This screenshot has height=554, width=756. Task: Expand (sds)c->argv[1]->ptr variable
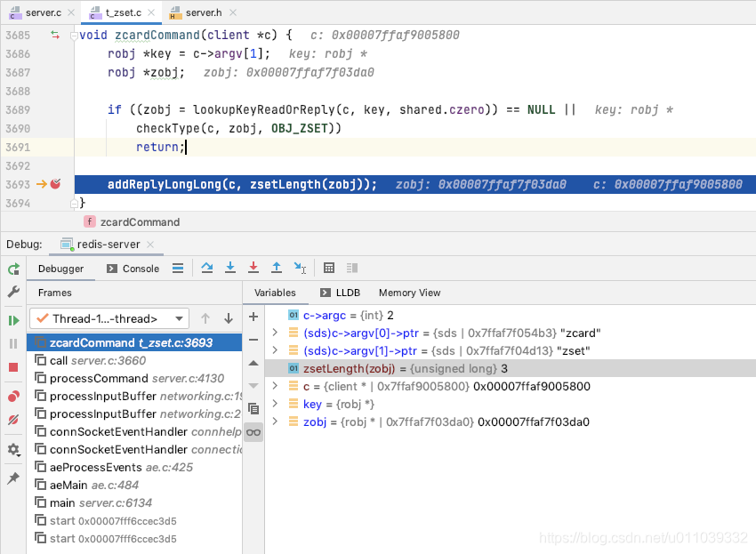pos(275,350)
